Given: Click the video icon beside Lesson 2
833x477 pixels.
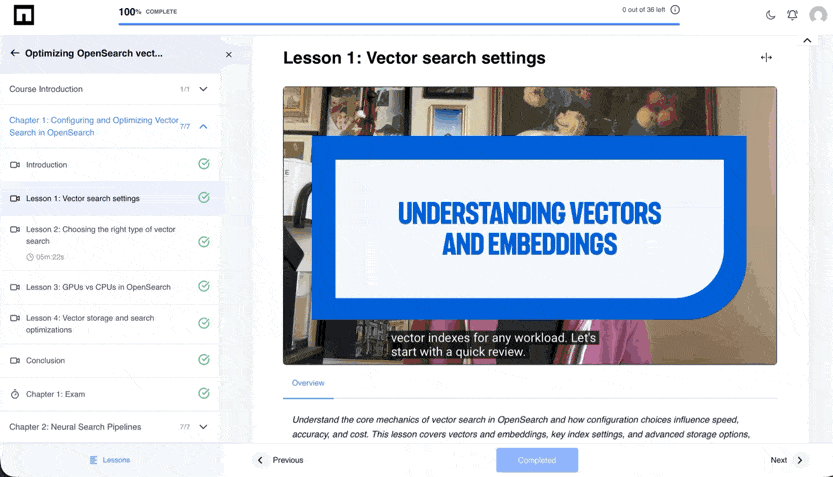Looking at the screenshot, I should coord(15,229).
